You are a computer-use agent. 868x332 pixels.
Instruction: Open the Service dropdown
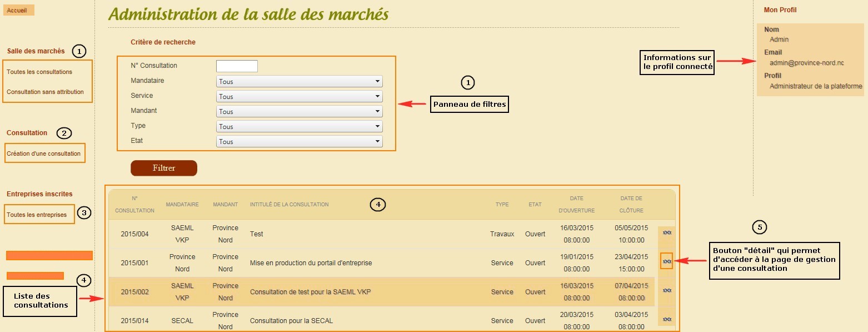click(x=299, y=96)
